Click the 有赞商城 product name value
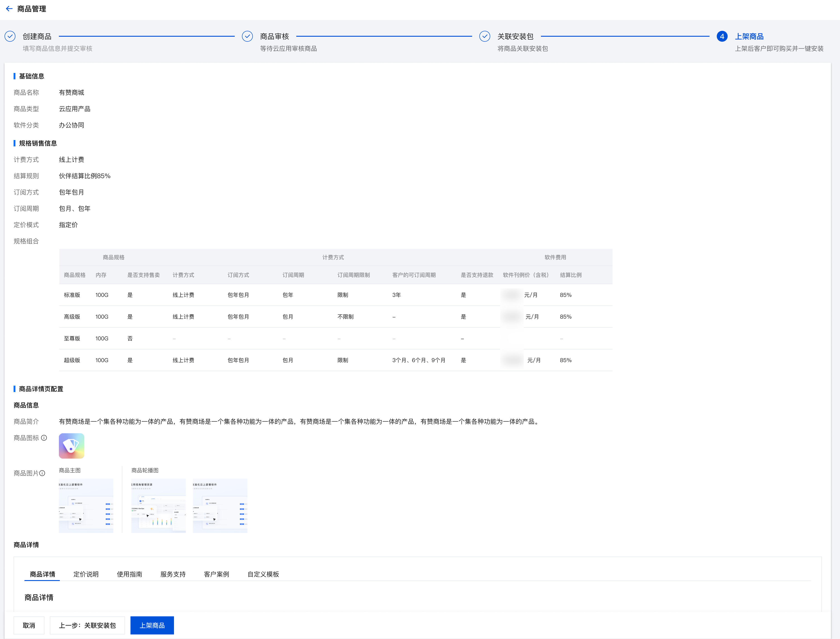 tap(72, 92)
